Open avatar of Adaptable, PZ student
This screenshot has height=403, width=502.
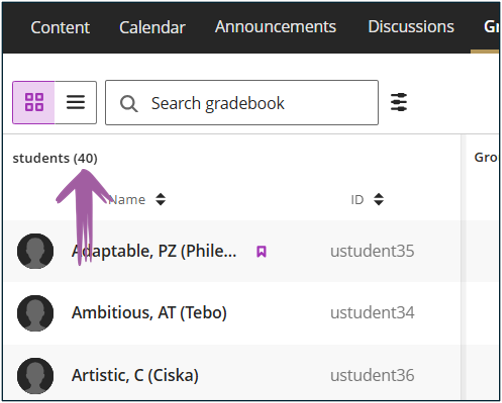click(x=35, y=251)
